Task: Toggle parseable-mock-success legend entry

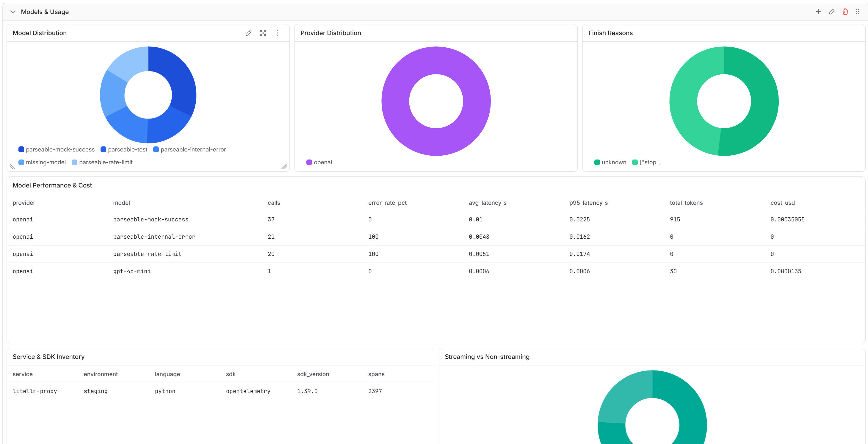Action: click(x=57, y=149)
